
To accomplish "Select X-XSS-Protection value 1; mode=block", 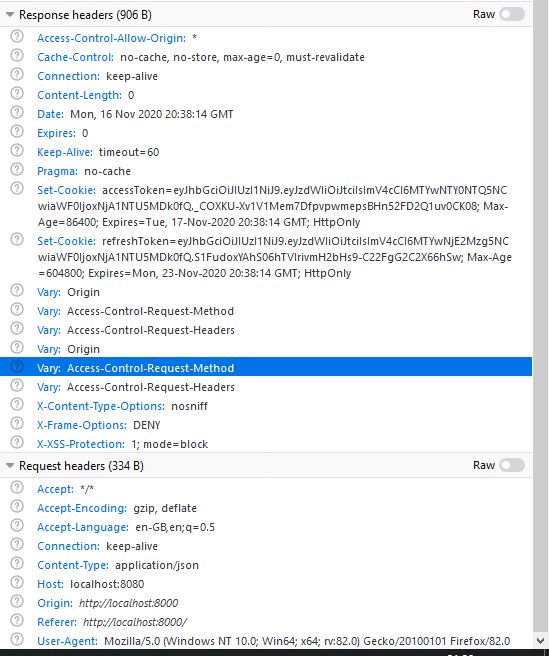I will point(169,444).
